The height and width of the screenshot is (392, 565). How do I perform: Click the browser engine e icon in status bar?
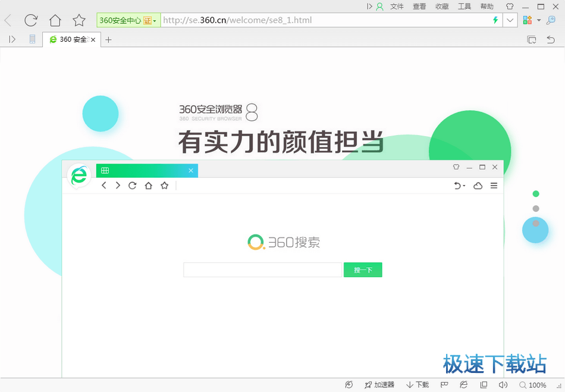[464, 385]
